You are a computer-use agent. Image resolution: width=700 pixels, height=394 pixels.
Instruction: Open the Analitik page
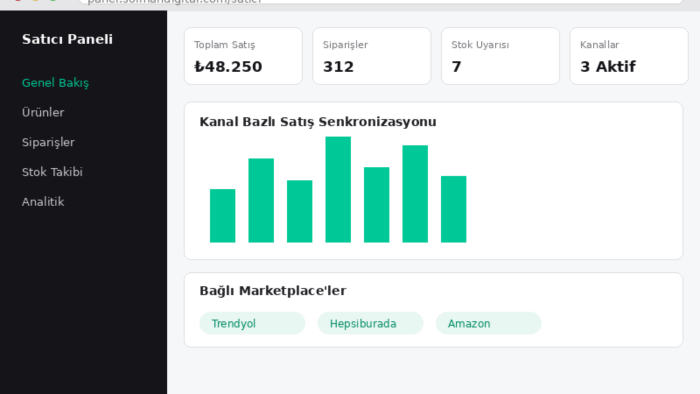click(43, 202)
